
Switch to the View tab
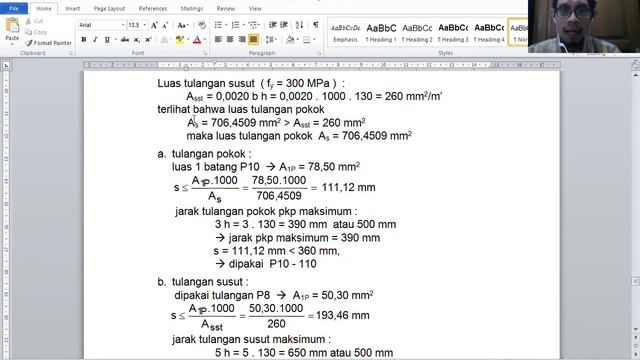pyautogui.click(x=255, y=8)
